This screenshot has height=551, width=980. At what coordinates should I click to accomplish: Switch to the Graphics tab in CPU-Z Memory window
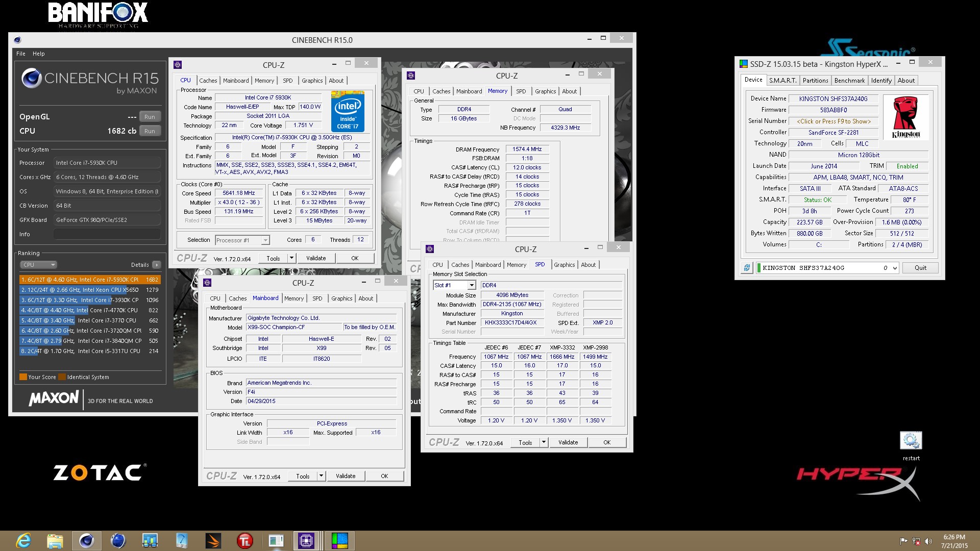pos(545,91)
